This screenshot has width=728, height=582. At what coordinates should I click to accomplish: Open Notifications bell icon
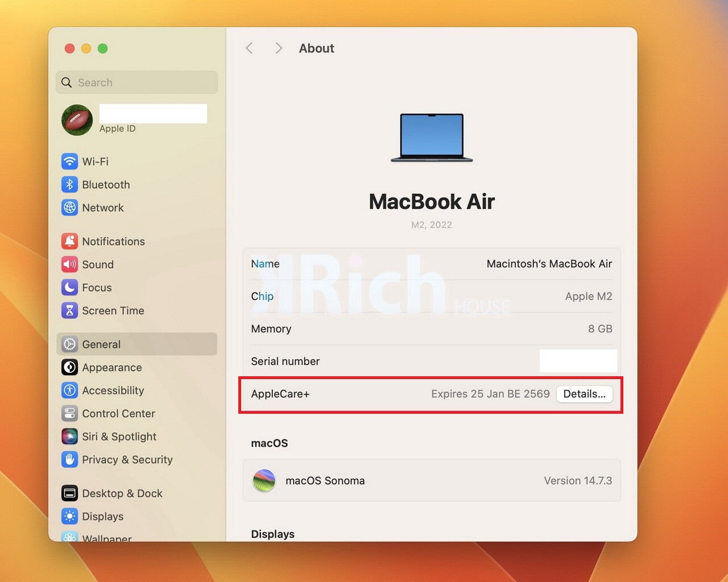point(69,242)
